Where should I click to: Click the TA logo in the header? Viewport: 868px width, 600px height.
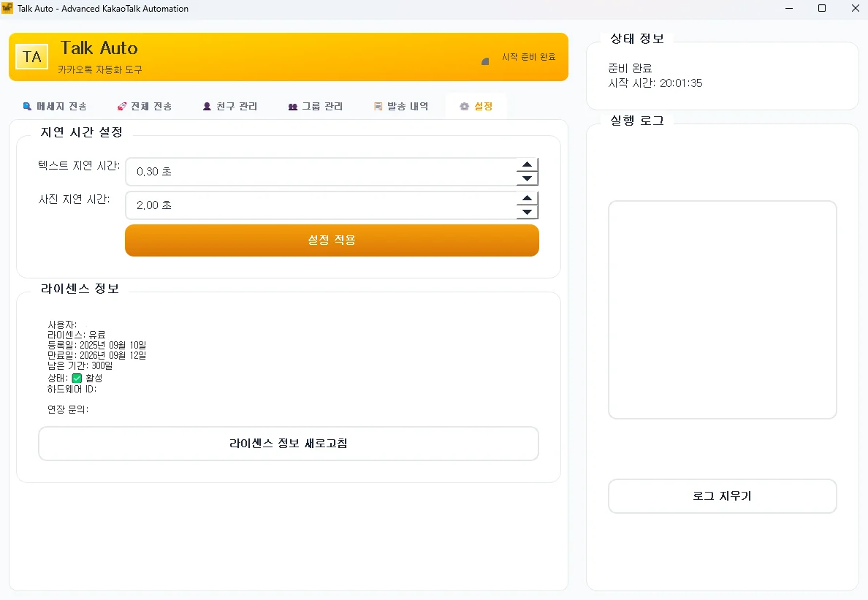tap(31, 56)
